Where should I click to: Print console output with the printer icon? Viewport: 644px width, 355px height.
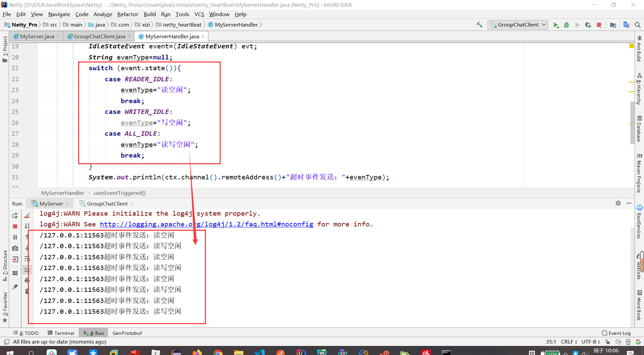point(27,280)
